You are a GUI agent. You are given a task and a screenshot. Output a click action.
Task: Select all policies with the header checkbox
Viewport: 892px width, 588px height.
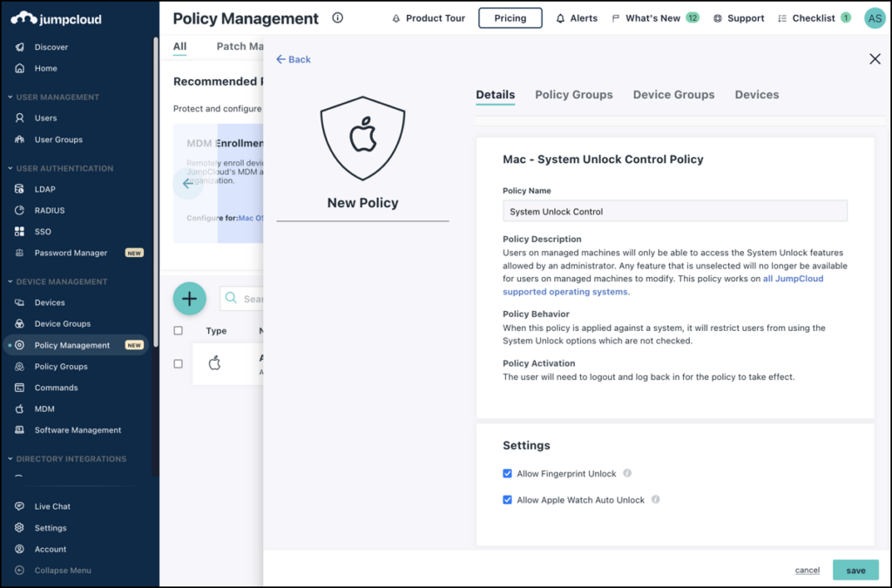coord(179,330)
